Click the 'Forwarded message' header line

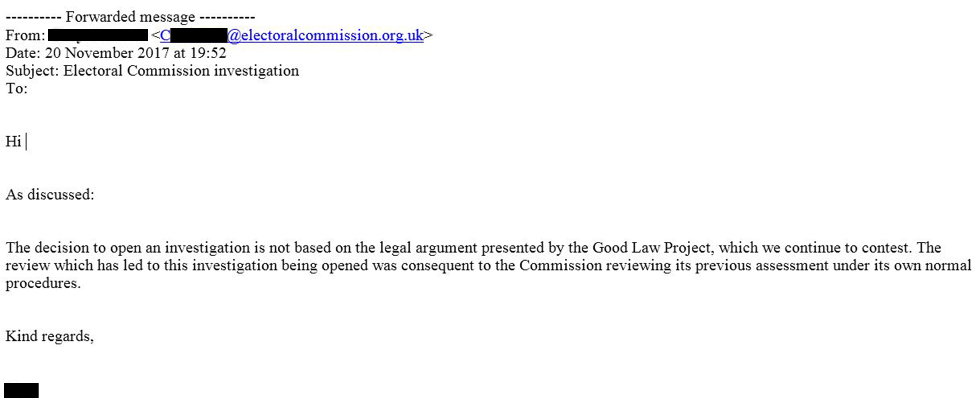point(130,17)
